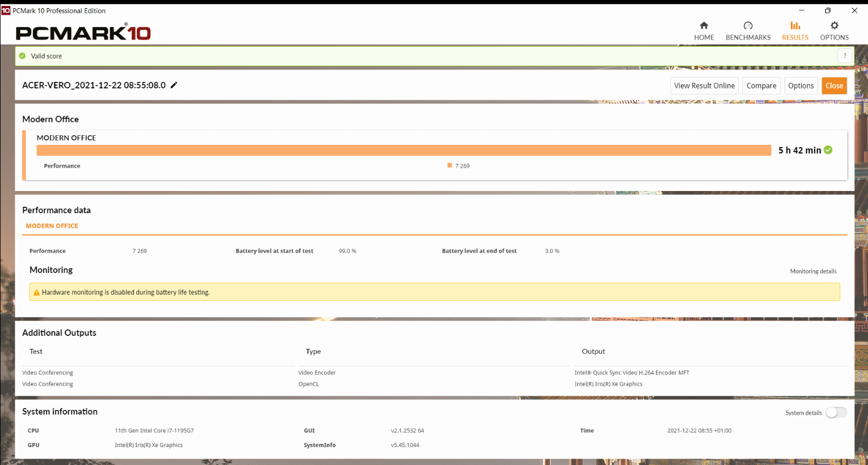This screenshot has width=868, height=465.
Task: Click the PCMark 10 logo
Action: [x=83, y=33]
